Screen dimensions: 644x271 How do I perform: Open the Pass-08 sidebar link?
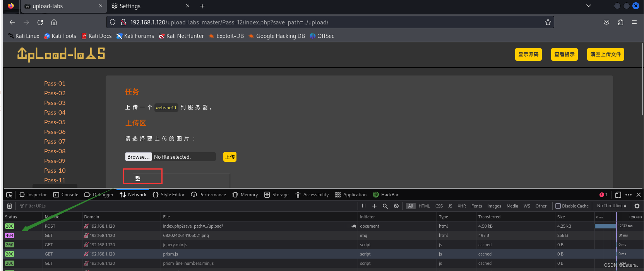(55, 151)
